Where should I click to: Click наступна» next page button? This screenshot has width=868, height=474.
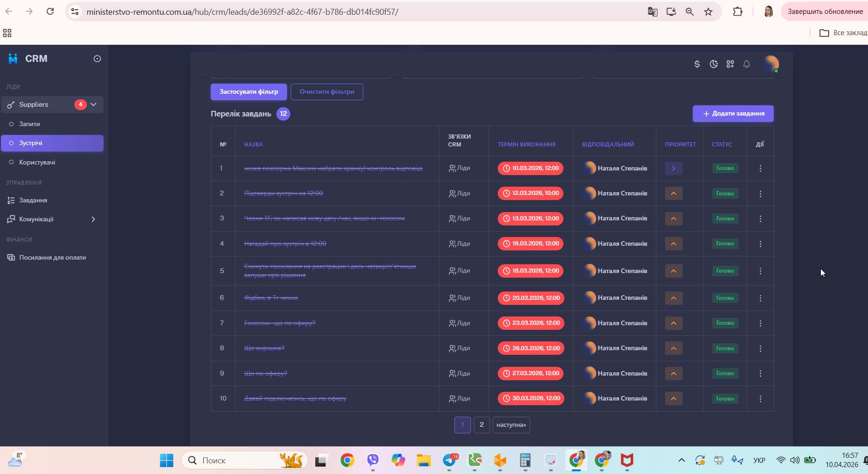pyautogui.click(x=511, y=425)
